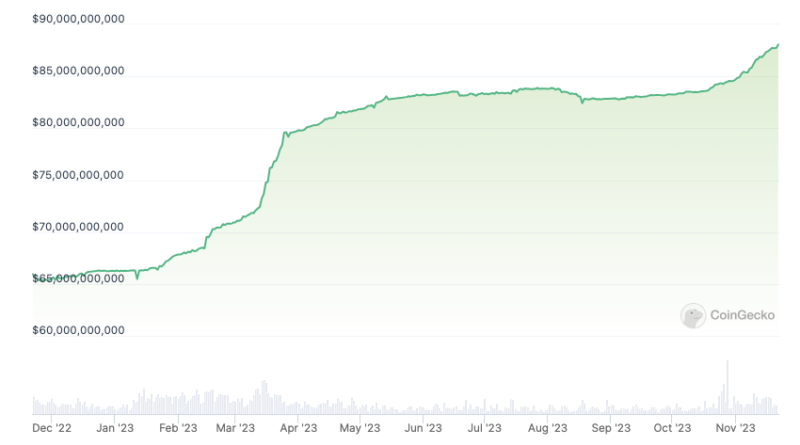Click the Feb '23 date label
The width and height of the screenshot is (800, 445).
tap(177, 427)
